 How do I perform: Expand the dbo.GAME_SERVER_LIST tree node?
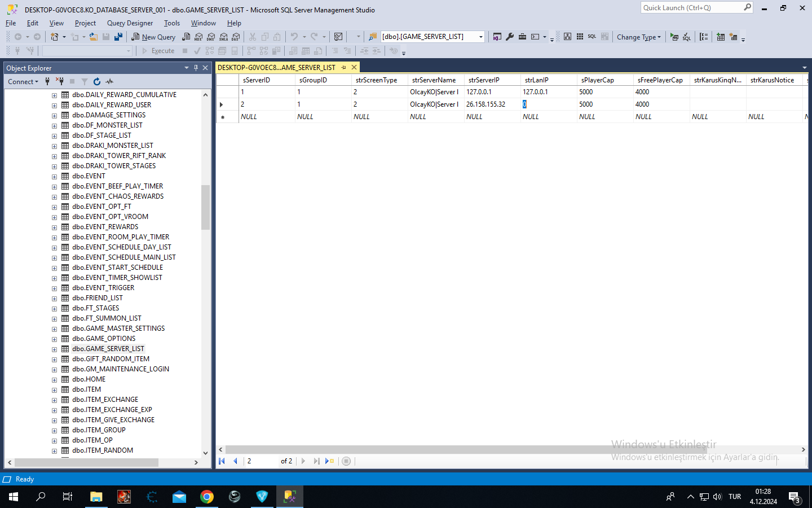[55, 349]
